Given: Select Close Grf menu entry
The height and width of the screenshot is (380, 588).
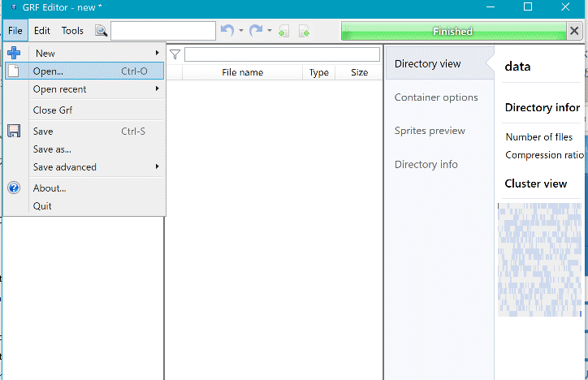Looking at the screenshot, I should coord(84,110).
